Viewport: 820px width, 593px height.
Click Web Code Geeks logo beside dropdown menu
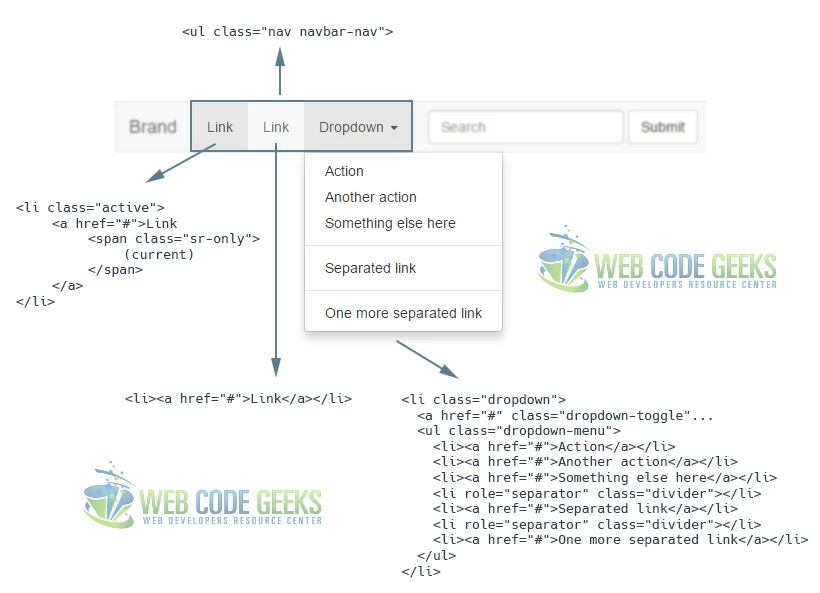point(657,263)
